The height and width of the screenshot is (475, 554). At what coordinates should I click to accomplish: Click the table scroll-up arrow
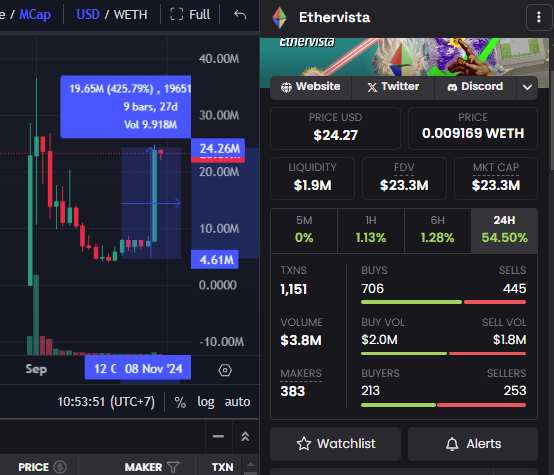coord(251,464)
